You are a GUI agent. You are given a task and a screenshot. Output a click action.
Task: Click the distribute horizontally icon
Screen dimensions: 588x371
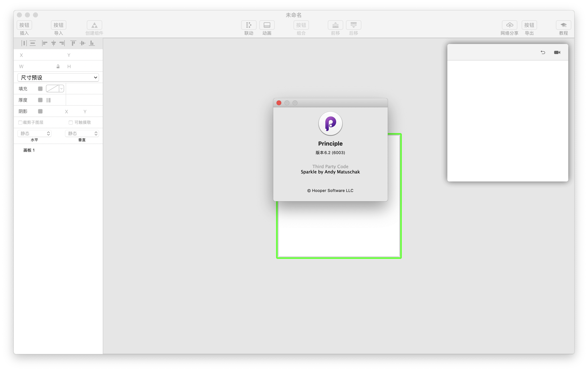click(24, 43)
